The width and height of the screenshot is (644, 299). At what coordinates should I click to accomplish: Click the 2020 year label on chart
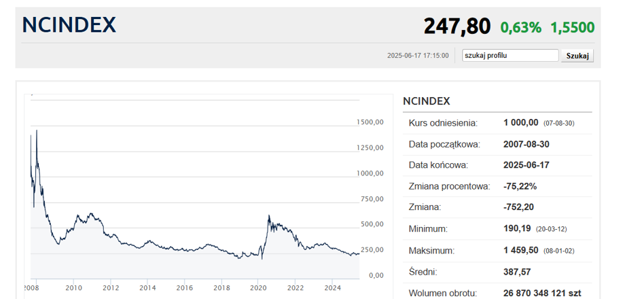[257, 287]
